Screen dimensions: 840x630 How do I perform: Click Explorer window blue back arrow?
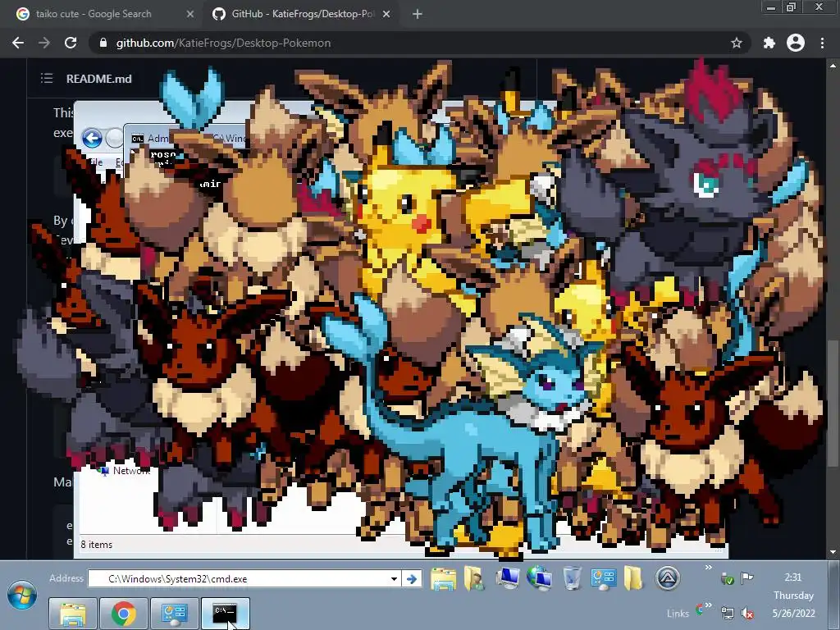click(x=92, y=138)
